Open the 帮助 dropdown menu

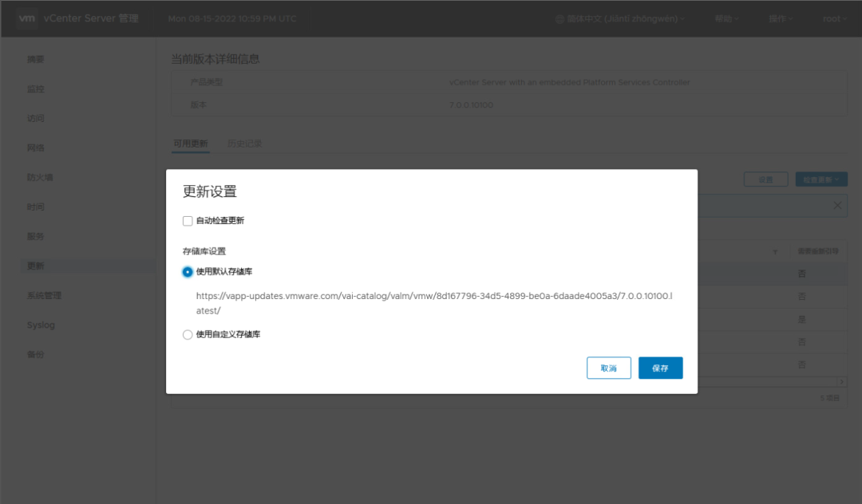pos(726,18)
